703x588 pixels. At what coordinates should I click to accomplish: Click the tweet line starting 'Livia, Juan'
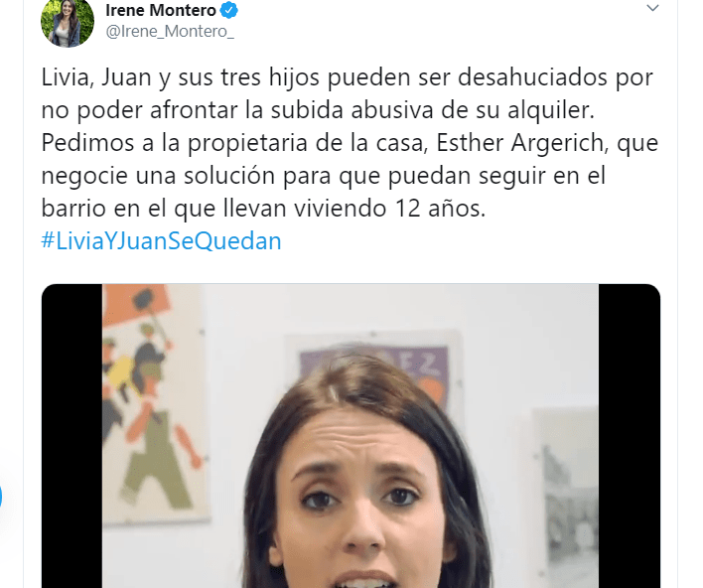click(x=347, y=77)
